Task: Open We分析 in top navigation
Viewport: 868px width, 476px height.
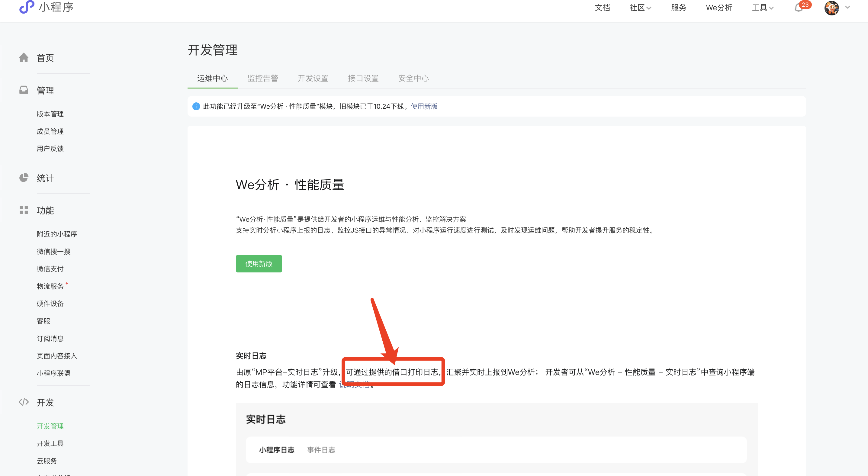Action: pos(719,8)
